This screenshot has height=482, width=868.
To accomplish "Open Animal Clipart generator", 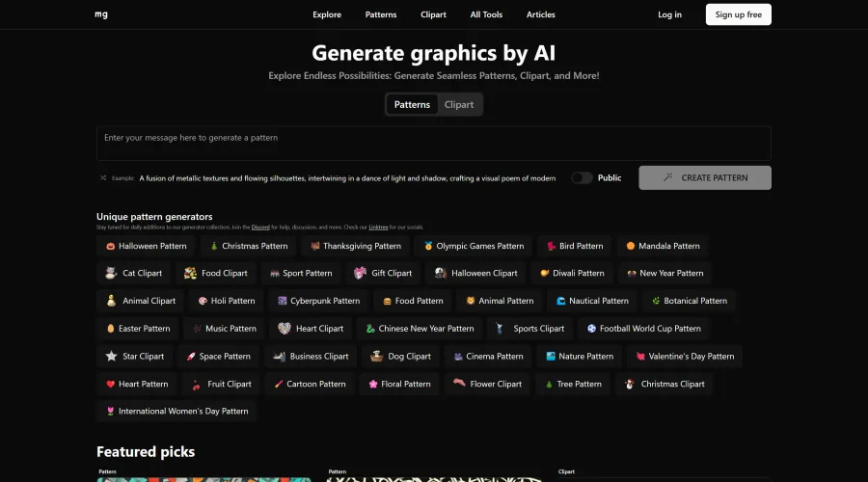I will [x=140, y=301].
